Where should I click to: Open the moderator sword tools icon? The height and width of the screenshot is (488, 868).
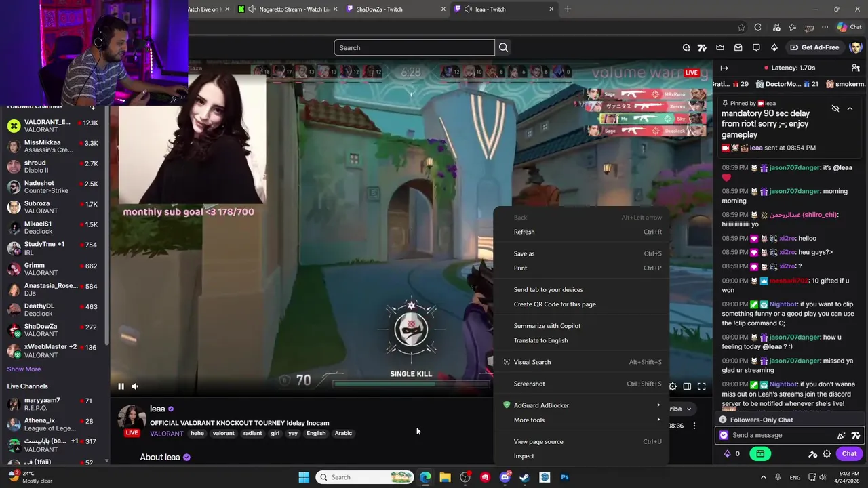point(812,453)
